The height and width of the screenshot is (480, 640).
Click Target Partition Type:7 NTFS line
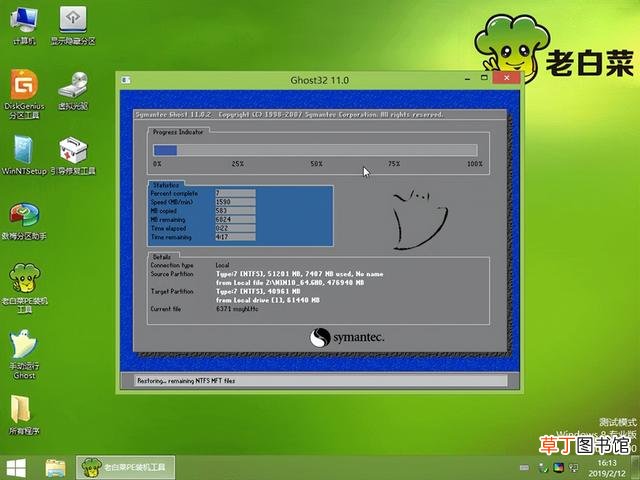(x=258, y=291)
